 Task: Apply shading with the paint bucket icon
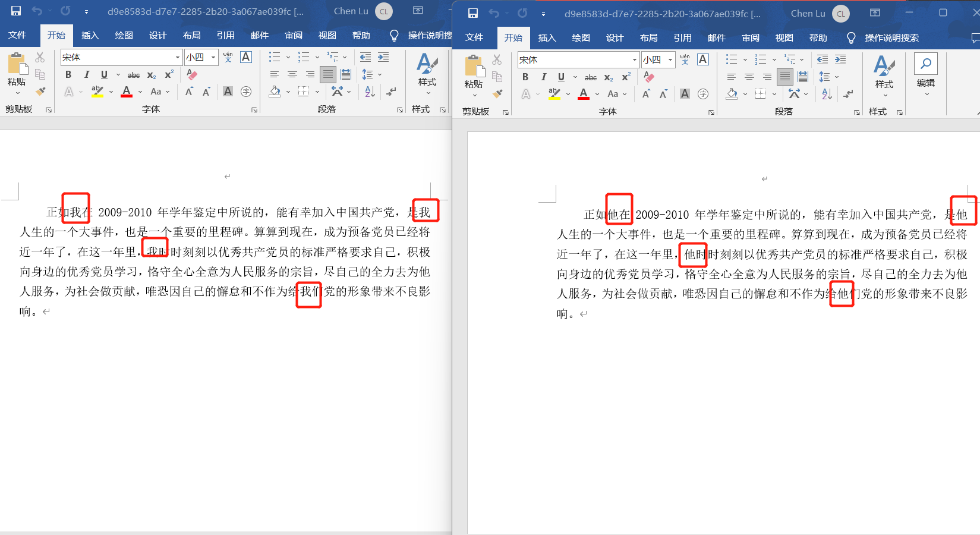(x=275, y=92)
